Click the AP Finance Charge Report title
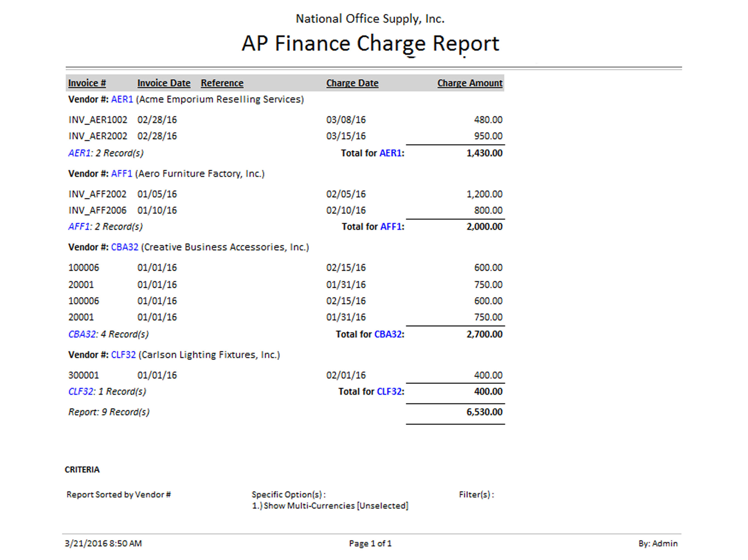This screenshot has height=560, width=748. (370, 44)
